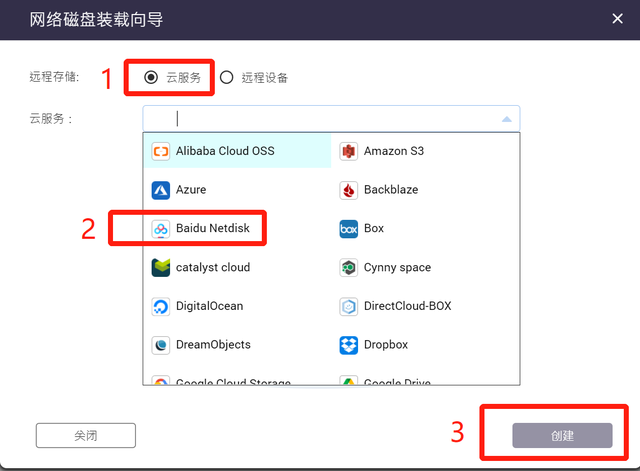Click the Baidu Netdisk icon
640x471 pixels.
(x=160, y=229)
